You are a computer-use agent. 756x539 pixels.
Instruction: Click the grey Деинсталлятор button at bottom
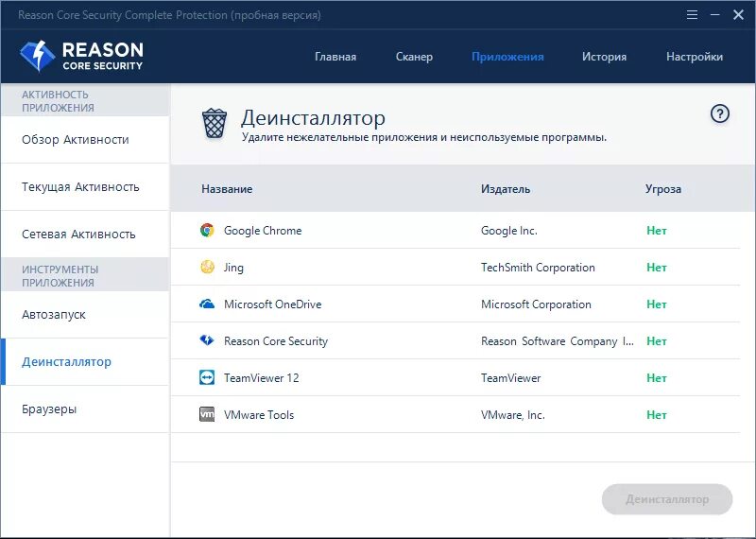pos(667,499)
